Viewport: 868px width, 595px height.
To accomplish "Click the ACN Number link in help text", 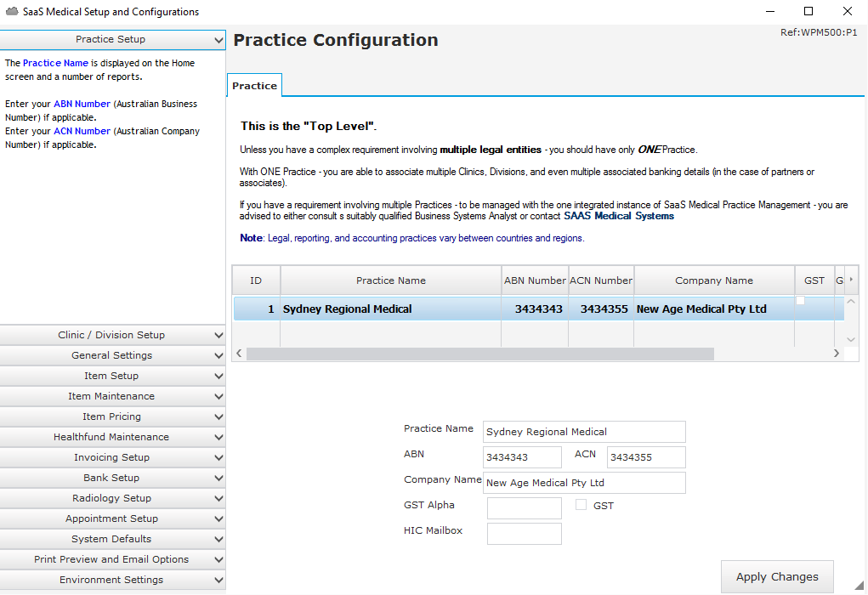I will [82, 131].
